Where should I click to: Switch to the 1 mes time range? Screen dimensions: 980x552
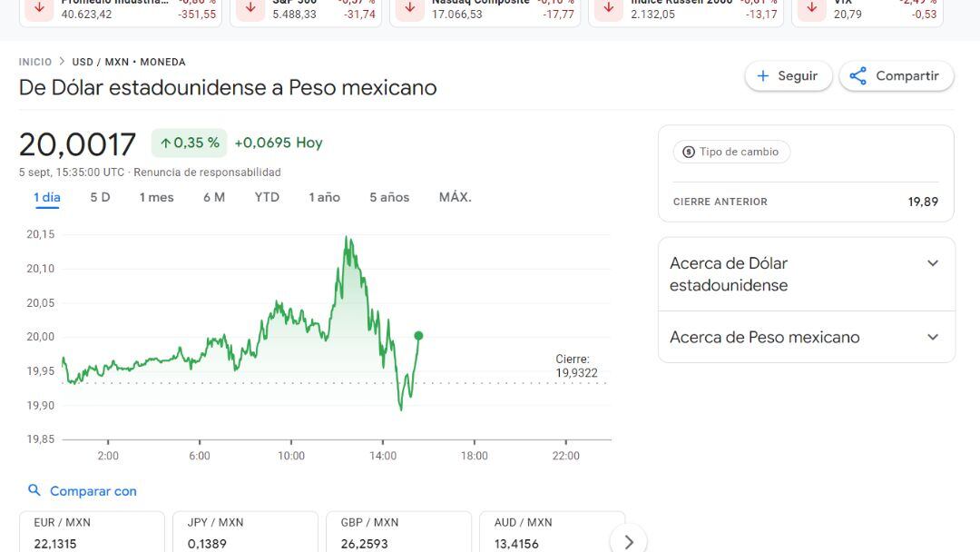pyautogui.click(x=156, y=197)
